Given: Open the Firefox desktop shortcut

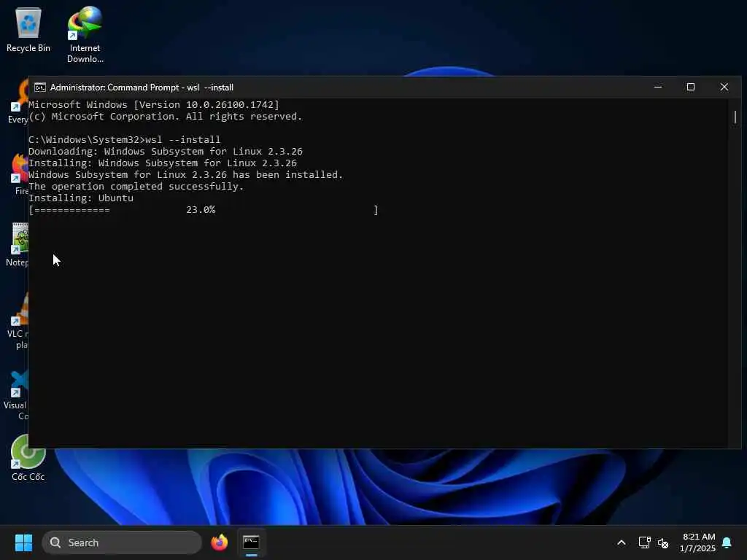Looking at the screenshot, I should (20, 174).
